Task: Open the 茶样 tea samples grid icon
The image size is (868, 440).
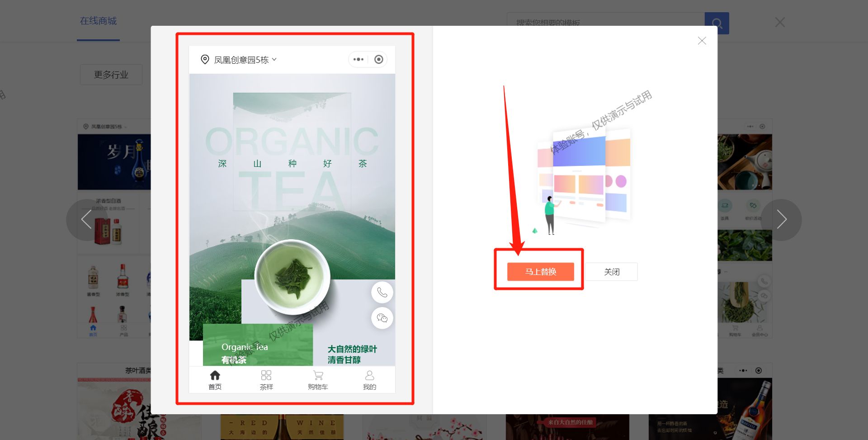Action: coord(266,375)
